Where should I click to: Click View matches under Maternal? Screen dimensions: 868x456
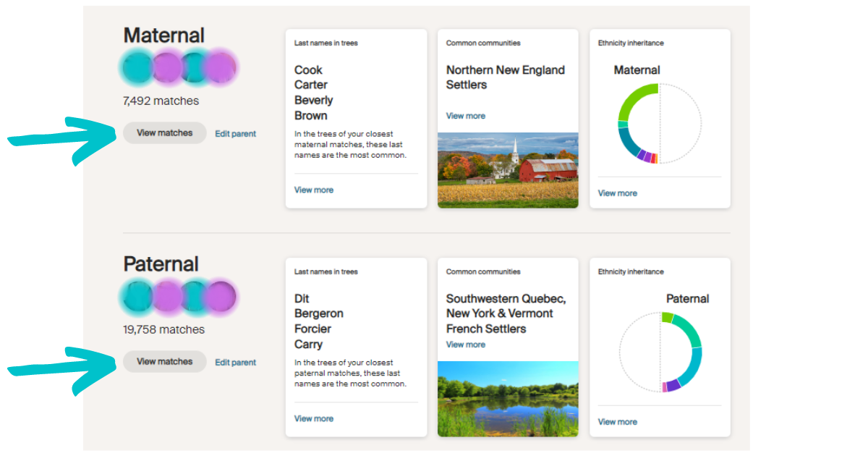coord(165,133)
